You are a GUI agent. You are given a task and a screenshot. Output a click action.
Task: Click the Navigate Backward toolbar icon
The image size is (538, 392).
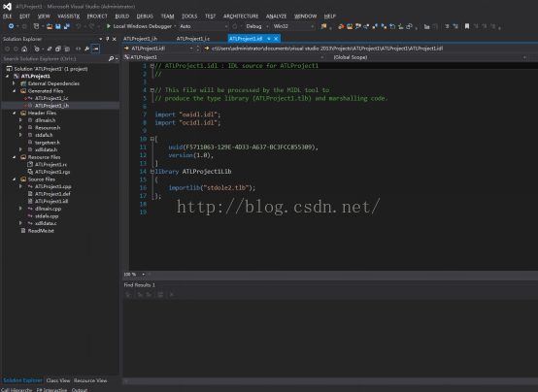(11, 26)
